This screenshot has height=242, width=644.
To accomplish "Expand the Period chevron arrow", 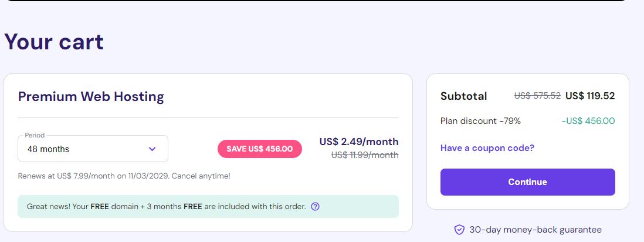I will click(x=152, y=149).
